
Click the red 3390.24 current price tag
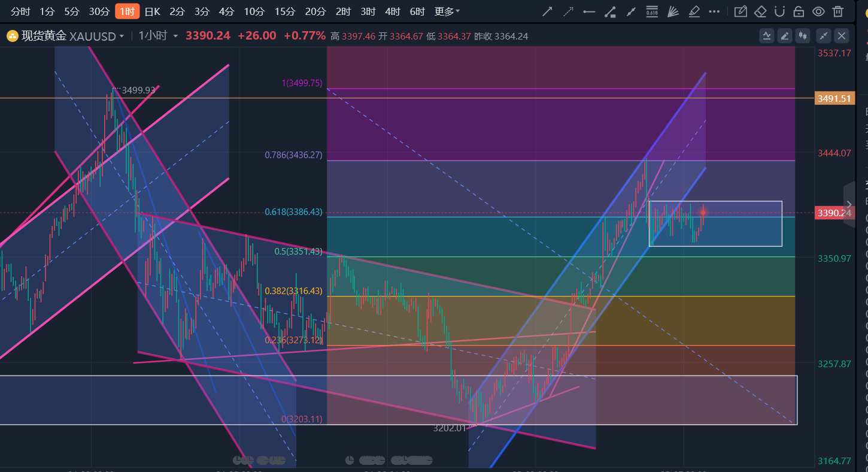pos(833,213)
